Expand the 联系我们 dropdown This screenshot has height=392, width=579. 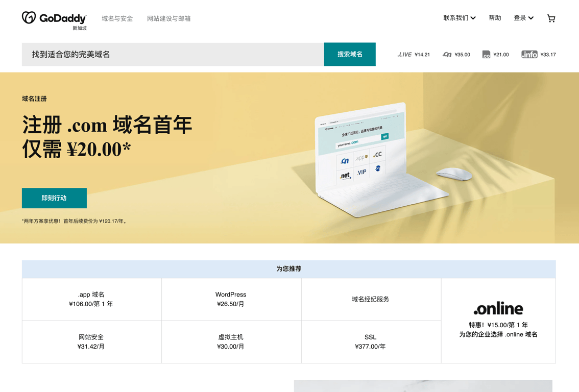point(460,18)
